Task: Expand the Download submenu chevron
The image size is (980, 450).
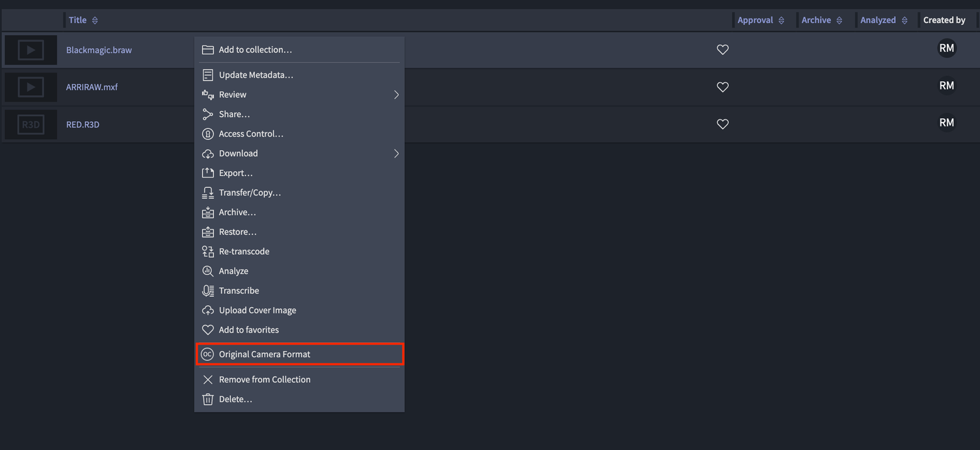Action: click(396, 154)
